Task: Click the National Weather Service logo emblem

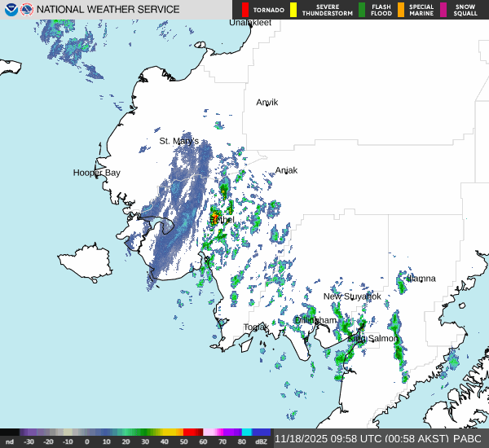Action: pos(27,10)
